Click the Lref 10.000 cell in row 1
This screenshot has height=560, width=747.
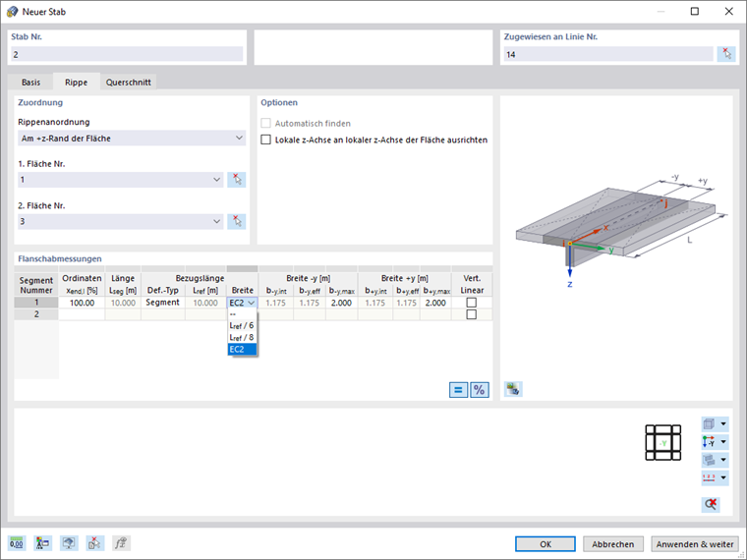205,303
